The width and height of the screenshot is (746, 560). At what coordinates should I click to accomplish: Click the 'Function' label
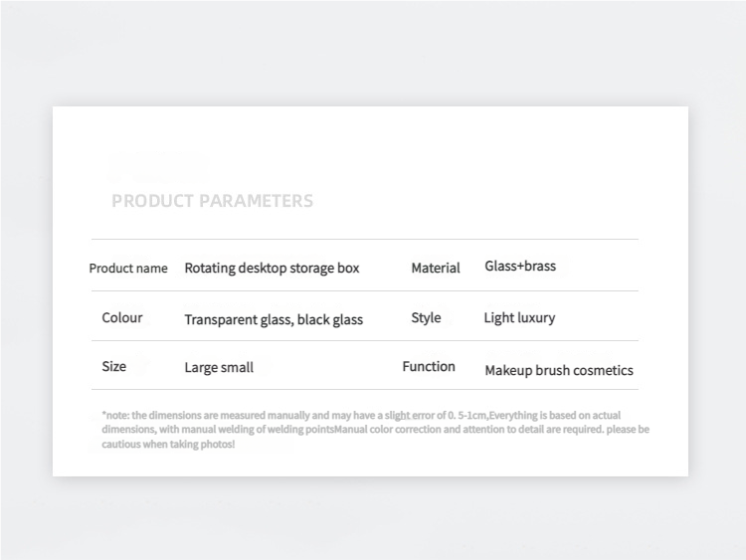(x=429, y=366)
